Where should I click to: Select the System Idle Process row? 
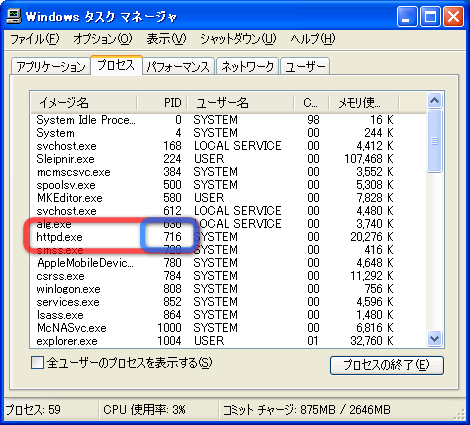[228, 120]
